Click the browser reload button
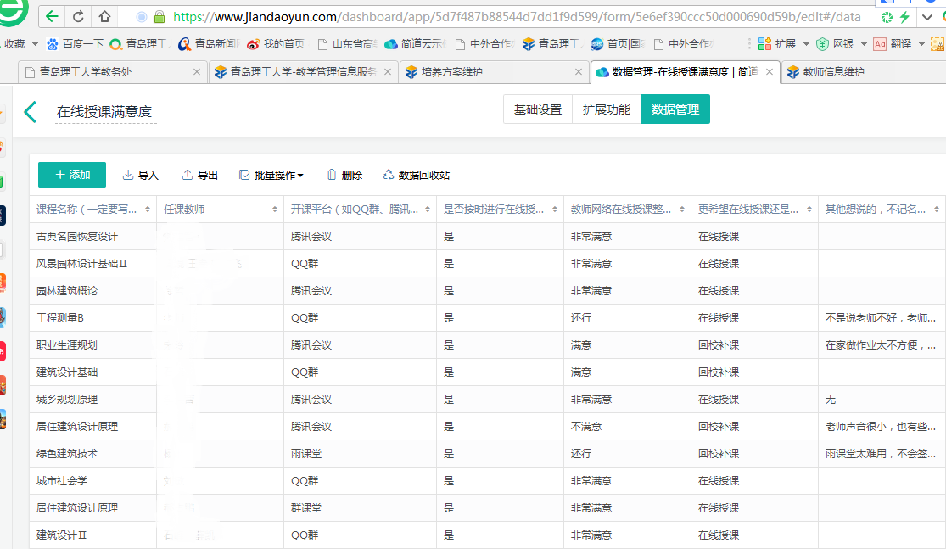This screenshot has width=946, height=560. 78,16
